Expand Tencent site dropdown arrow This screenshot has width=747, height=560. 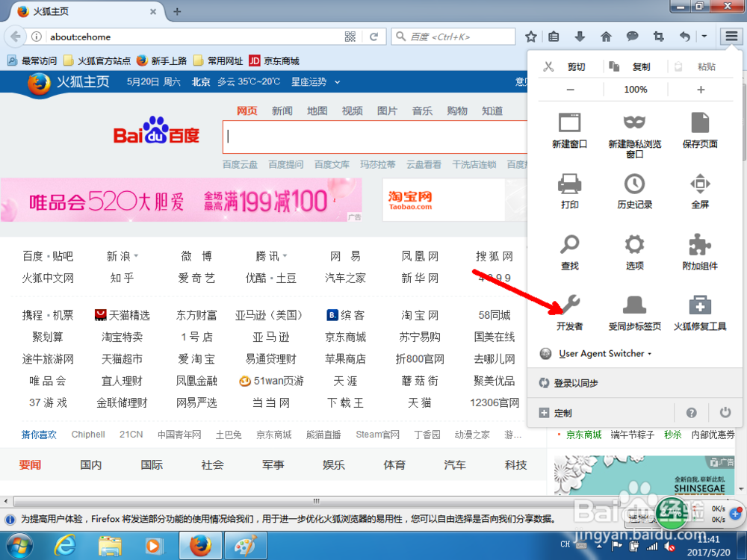pos(285,256)
